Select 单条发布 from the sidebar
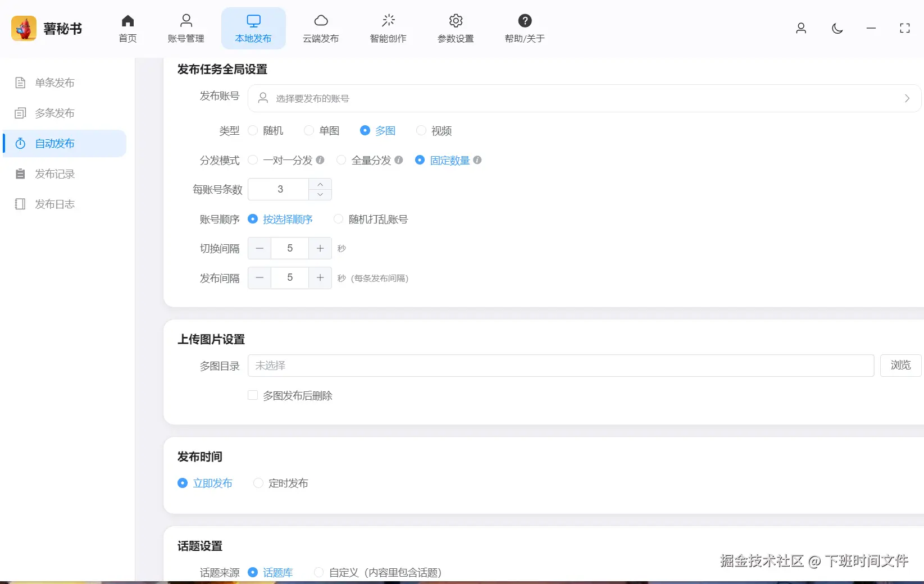924x584 pixels. pos(54,83)
